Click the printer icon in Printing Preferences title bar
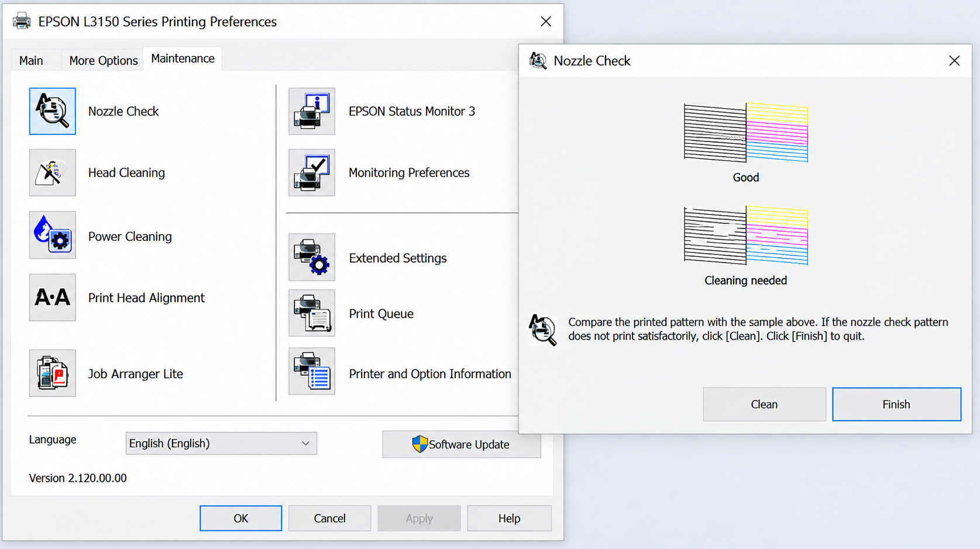Image resolution: width=980 pixels, height=549 pixels. (22, 21)
